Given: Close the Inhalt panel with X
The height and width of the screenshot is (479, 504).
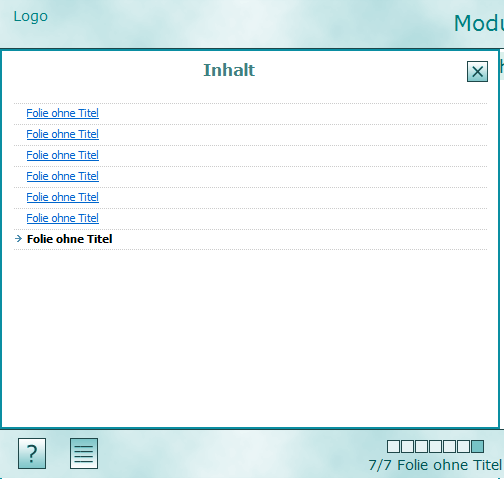Looking at the screenshot, I should [x=477, y=71].
